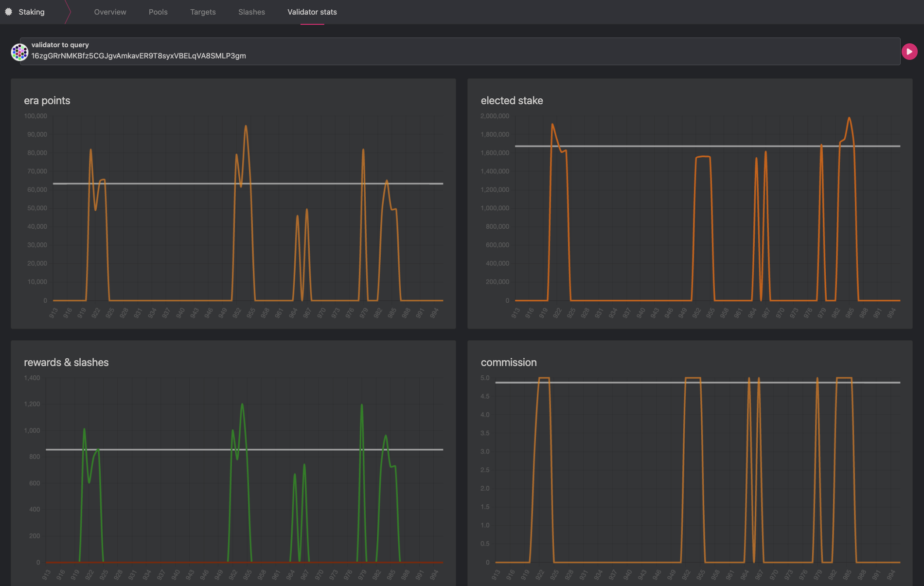View the Slashes tab
This screenshot has width=924, height=586.
251,12
